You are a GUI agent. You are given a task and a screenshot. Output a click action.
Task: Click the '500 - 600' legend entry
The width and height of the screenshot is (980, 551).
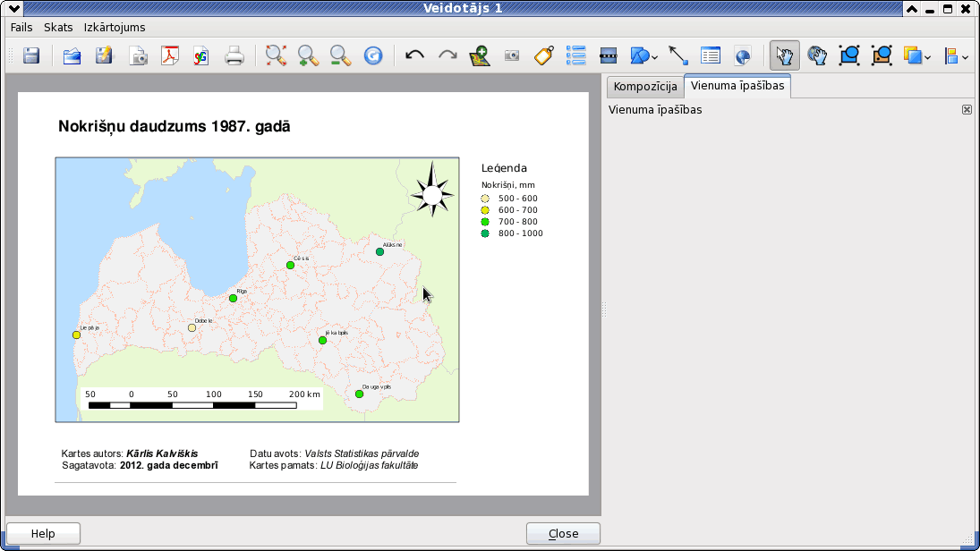(x=511, y=199)
